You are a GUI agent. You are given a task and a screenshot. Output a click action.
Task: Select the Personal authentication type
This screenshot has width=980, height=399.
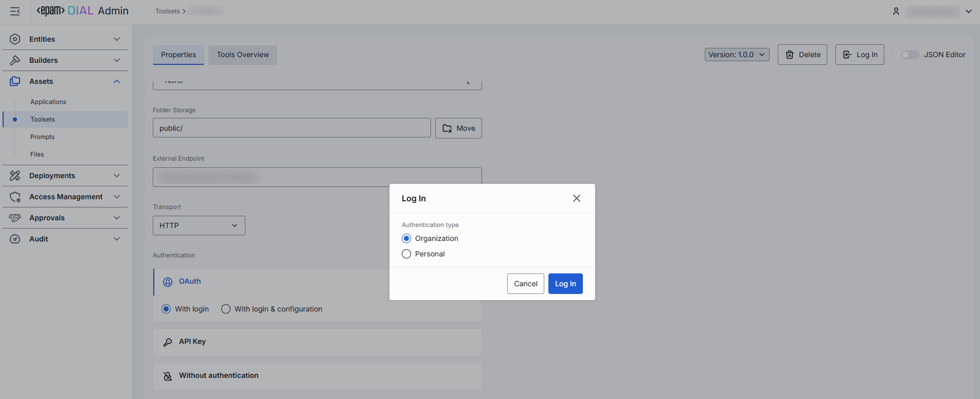pyautogui.click(x=406, y=254)
